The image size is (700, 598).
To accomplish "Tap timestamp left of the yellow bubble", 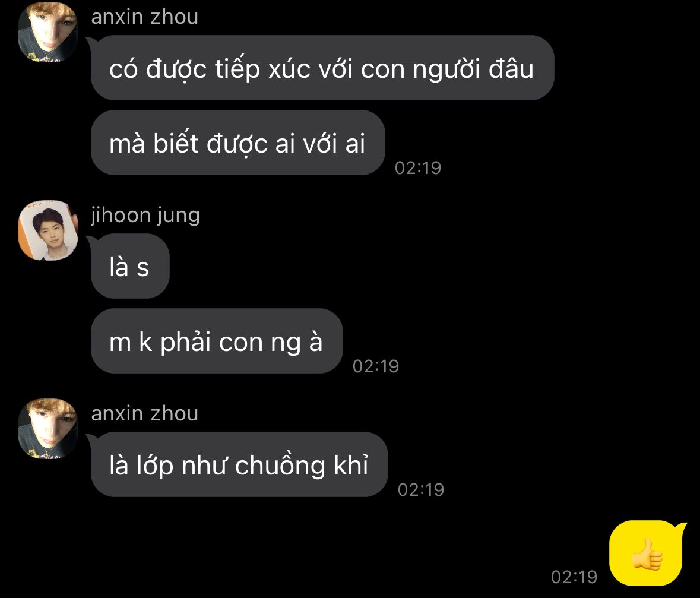I will pyautogui.click(x=574, y=577).
